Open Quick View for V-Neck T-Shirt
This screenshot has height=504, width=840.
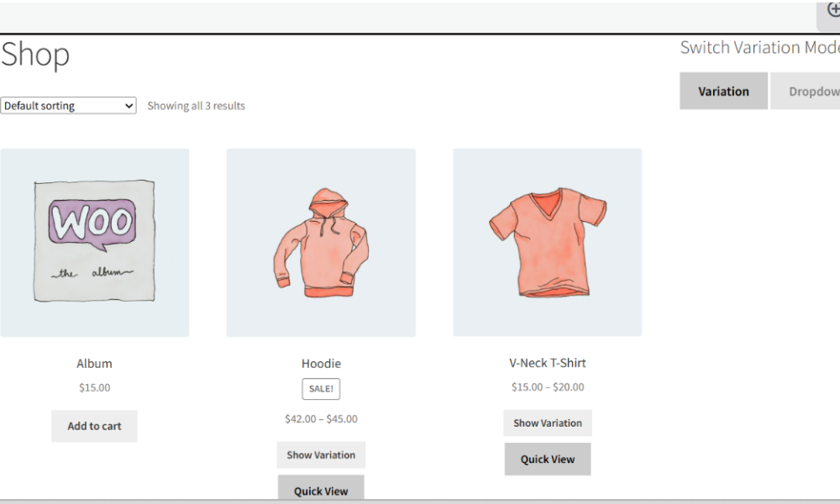[x=548, y=459]
